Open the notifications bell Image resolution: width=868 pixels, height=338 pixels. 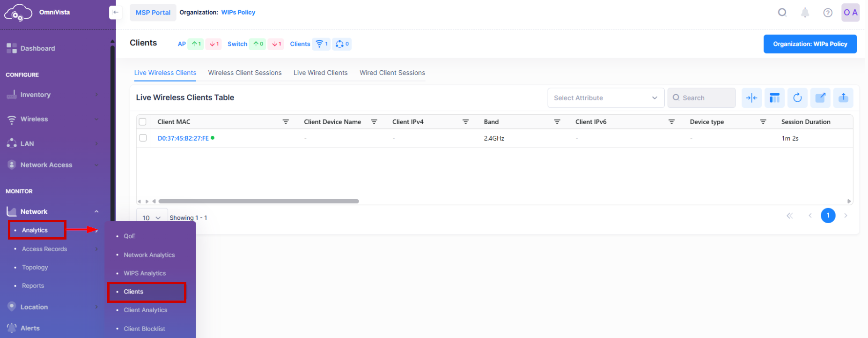click(x=805, y=13)
